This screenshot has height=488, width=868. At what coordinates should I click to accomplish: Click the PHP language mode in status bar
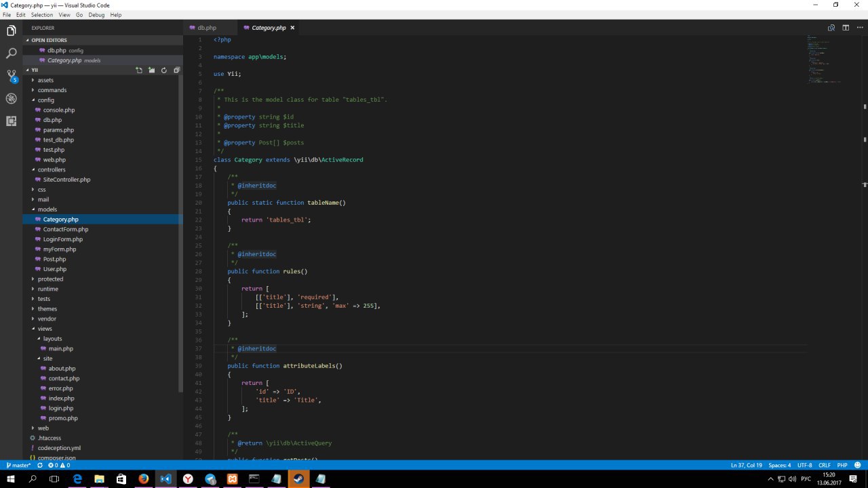pos(842,466)
